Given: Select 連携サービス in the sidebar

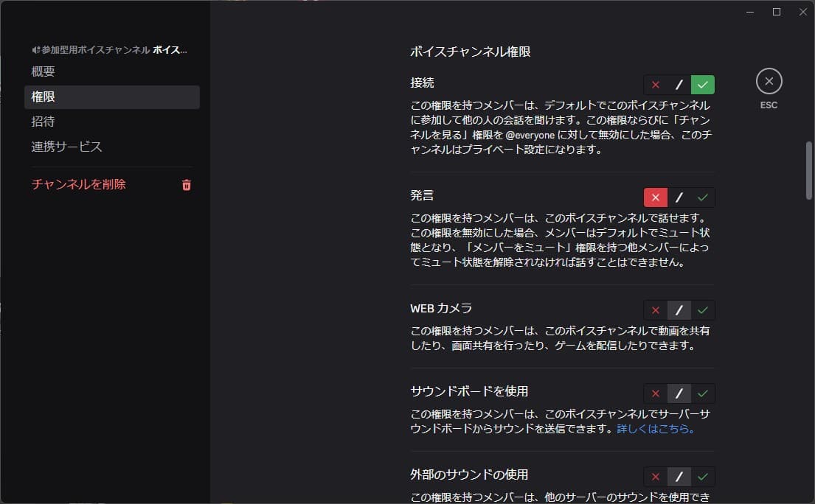Looking at the screenshot, I should pyautogui.click(x=66, y=147).
